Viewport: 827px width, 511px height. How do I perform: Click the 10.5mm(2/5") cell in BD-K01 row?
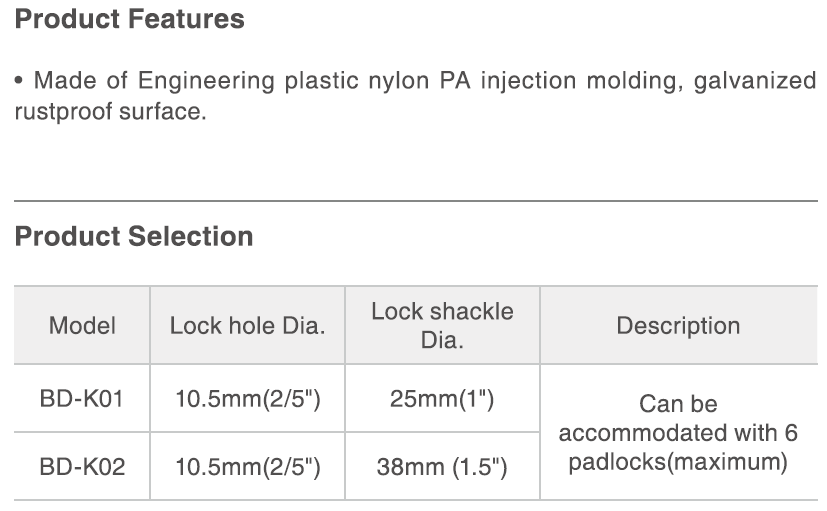click(247, 399)
